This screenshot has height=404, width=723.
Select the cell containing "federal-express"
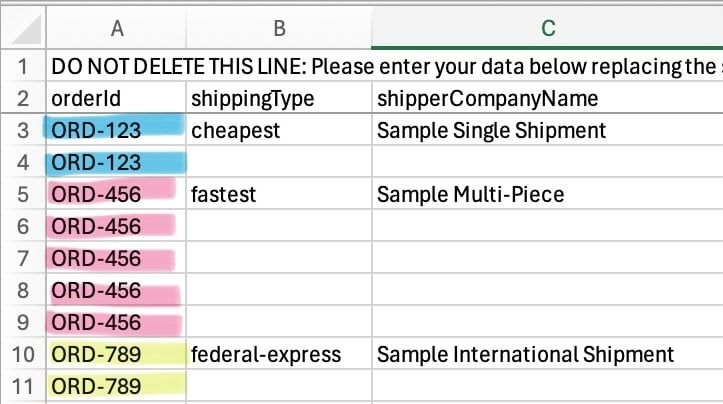pyautogui.click(x=277, y=354)
